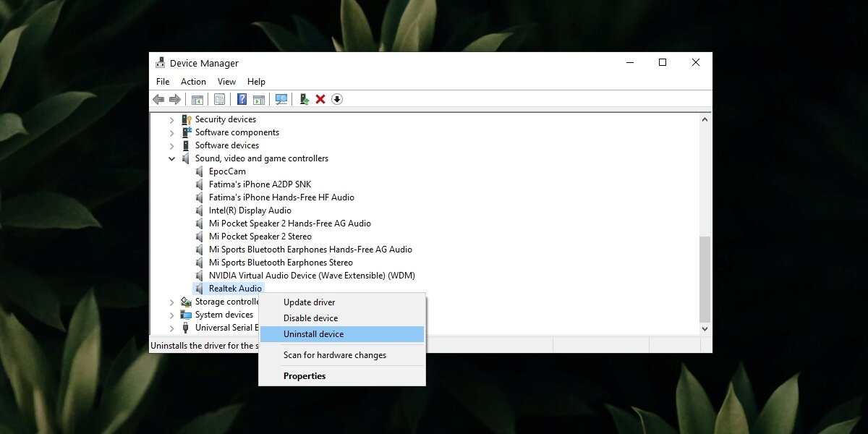This screenshot has height=434, width=868.
Task: Click the Disable device down-arrow toolbar icon
Action: [x=337, y=99]
